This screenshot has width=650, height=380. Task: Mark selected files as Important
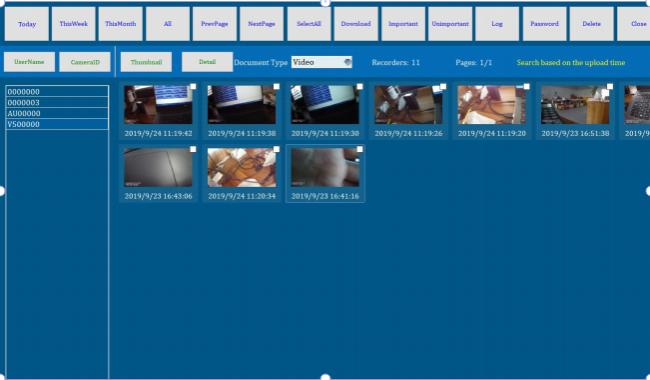pos(403,24)
